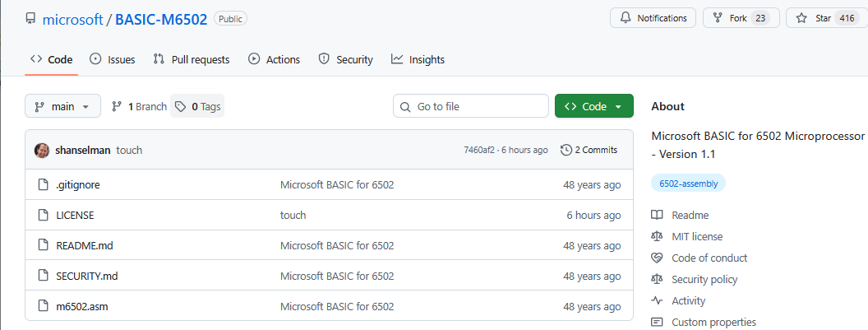Image resolution: width=868 pixels, height=330 pixels.
Task: Open the m6502.asm file
Action: (x=82, y=306)
